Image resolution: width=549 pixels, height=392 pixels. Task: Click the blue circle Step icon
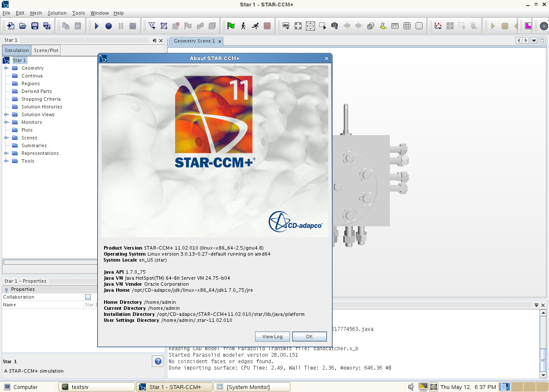[x=109, y=26]
